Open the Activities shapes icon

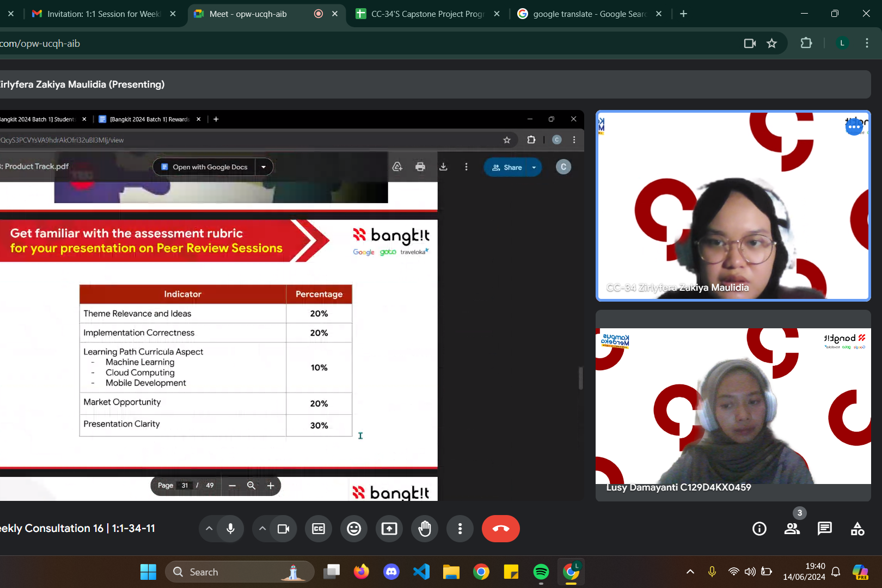[x=857, y=529]
